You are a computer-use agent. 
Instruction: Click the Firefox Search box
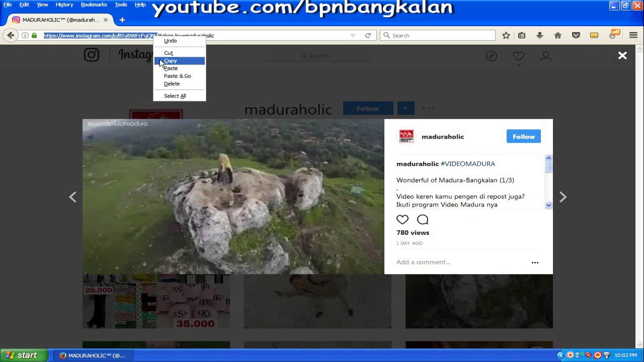point(438,35)
